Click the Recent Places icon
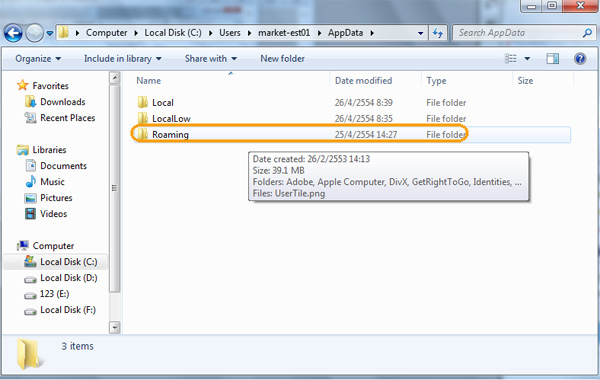The height and width of the screenshot is (380, 600). [x=31, y=118]
